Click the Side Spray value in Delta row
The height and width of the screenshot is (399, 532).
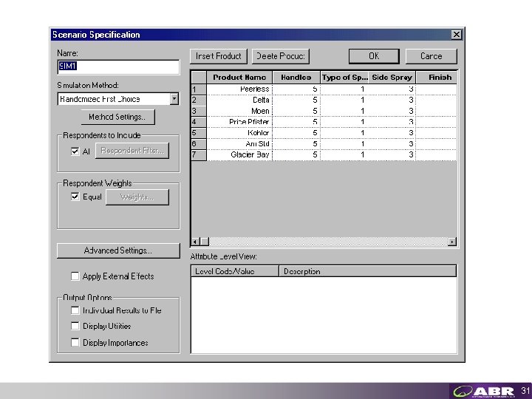pyautogui.click(x=392, y=100)
